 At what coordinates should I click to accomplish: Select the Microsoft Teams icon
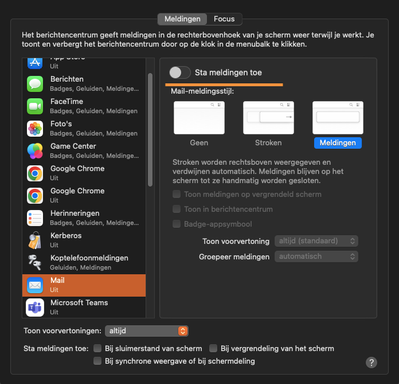(35, 307)
